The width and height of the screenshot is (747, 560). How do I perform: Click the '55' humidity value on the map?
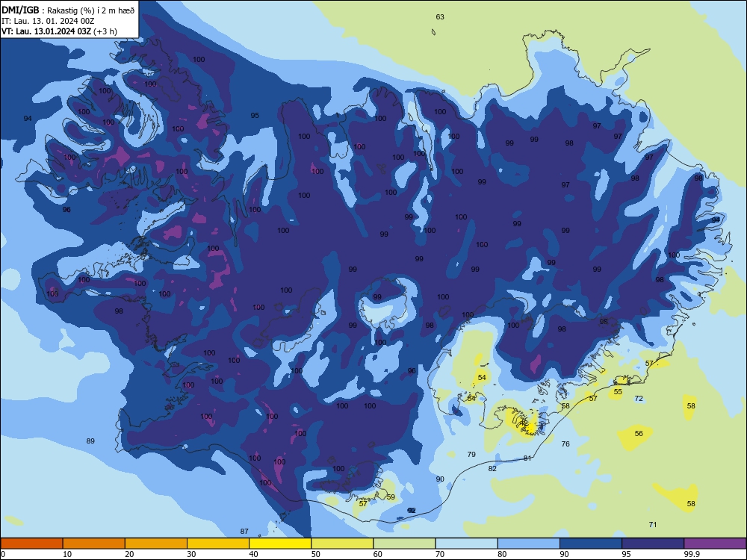(618, 392)
